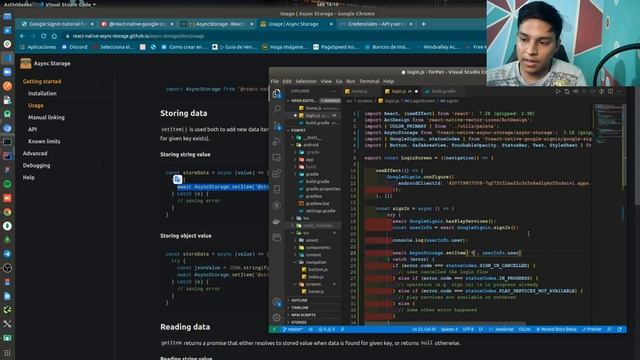Open bottom.js file in navigation folder
The width and height of the screenshot is (640, 360).
pos(315,269)
